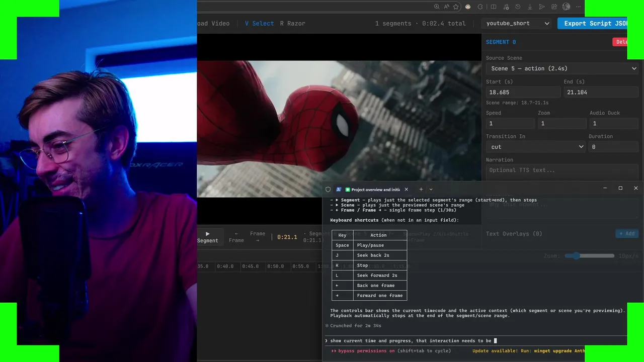Click the 'Seek back 2s' table cell
The image size is (644, 362).
tap(380, 255)
